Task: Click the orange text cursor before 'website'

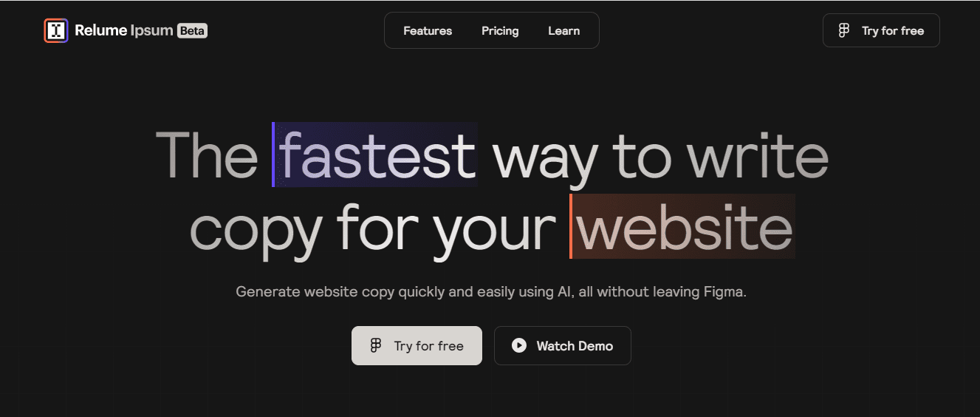Action: point(571,226)
